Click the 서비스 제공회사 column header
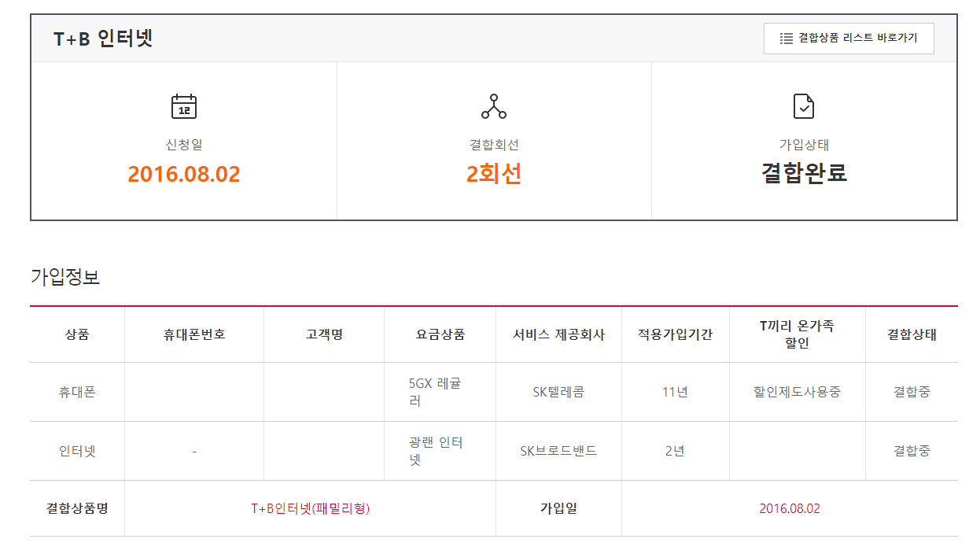 pyautogui.click(x=558, y=334)
